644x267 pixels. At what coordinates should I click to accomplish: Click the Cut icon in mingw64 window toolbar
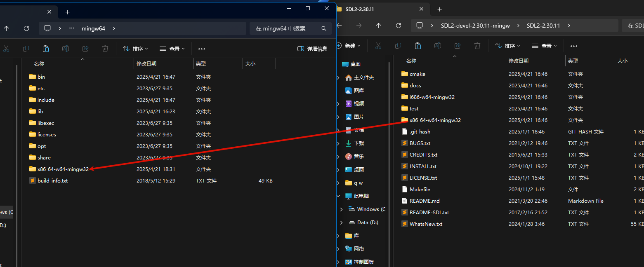6,49
